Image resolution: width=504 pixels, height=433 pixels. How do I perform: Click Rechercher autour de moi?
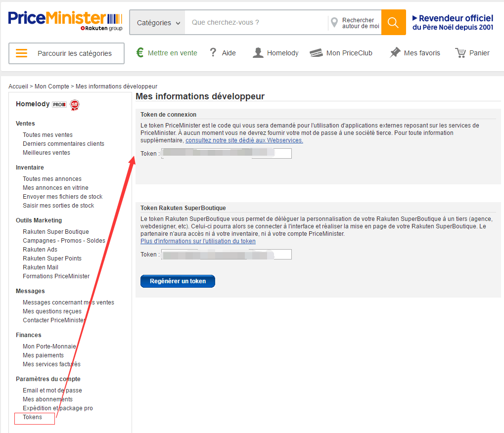[x=361, y=23]
